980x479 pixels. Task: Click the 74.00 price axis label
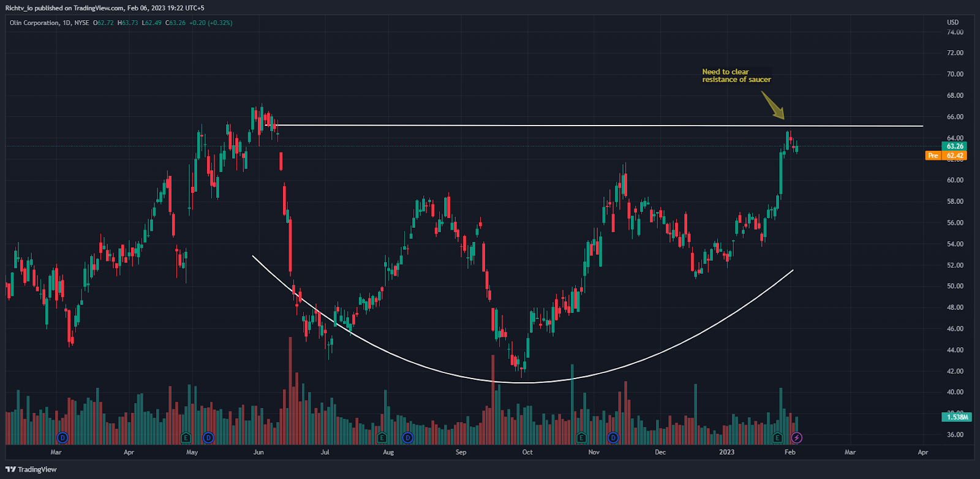click(x=955, y=32)
